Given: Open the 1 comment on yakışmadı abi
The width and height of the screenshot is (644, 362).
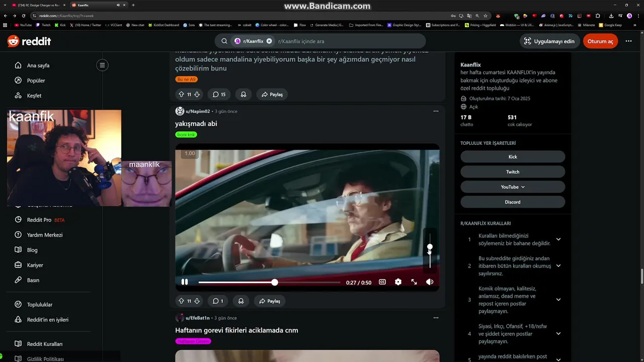Looking at the screenshot, I should pos(217,301).
